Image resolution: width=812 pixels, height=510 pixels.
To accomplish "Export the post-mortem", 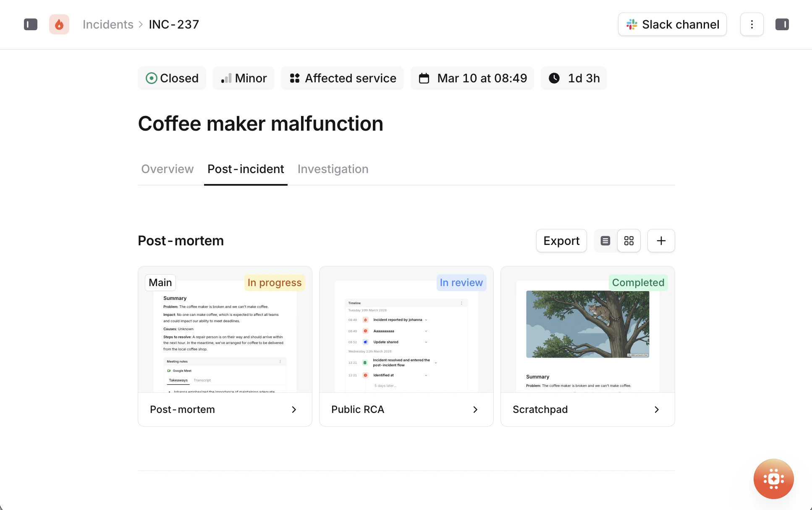I will tap(561, 241).
